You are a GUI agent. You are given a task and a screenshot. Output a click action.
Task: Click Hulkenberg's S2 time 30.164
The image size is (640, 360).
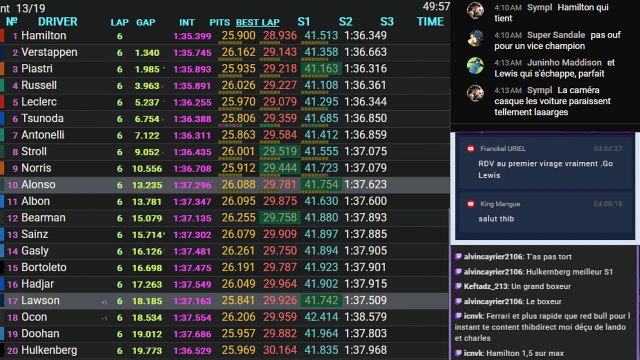tap(280, 350)
